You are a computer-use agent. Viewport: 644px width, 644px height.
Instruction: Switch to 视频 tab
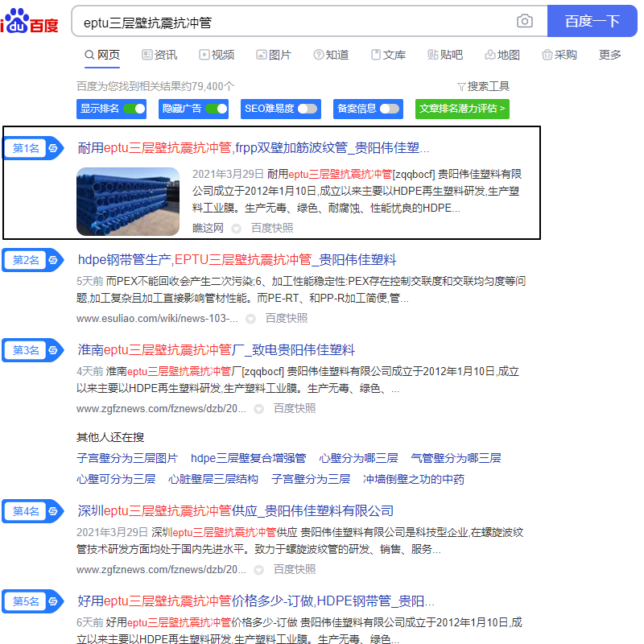(x=217, y=55)
